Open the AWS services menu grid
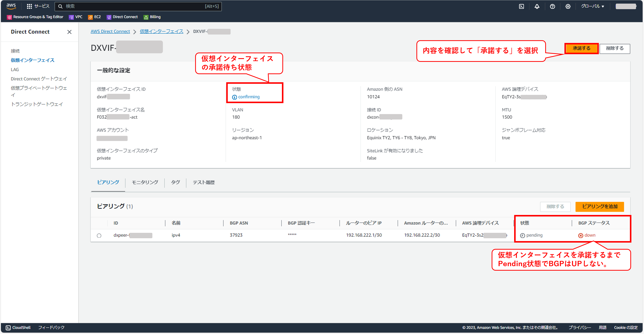The image size is (644, 334). (29, 6)
